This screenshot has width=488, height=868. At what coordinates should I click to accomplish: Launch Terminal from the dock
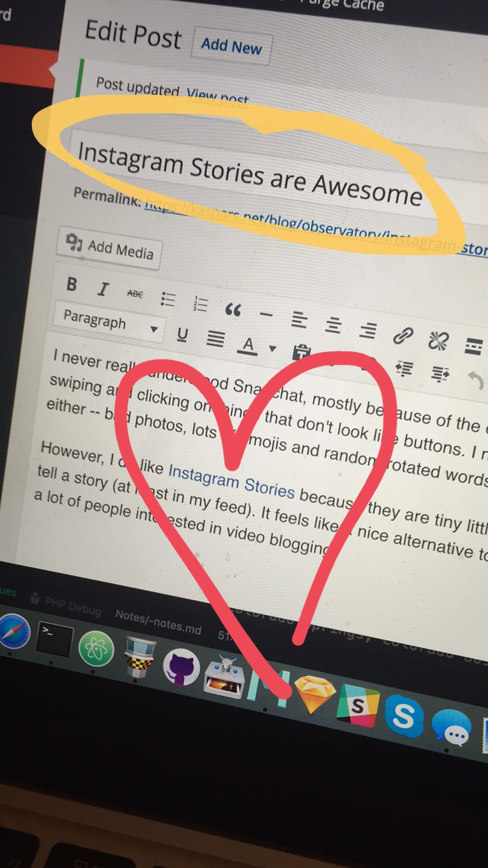tap(54, 641)
